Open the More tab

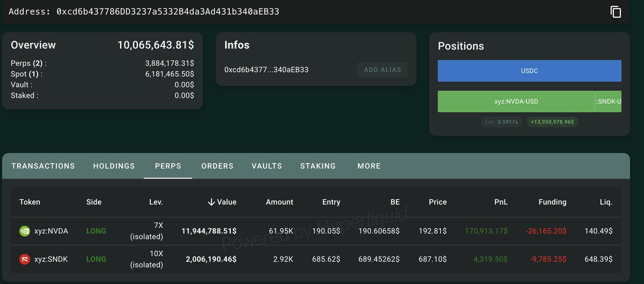coord(369,166)
